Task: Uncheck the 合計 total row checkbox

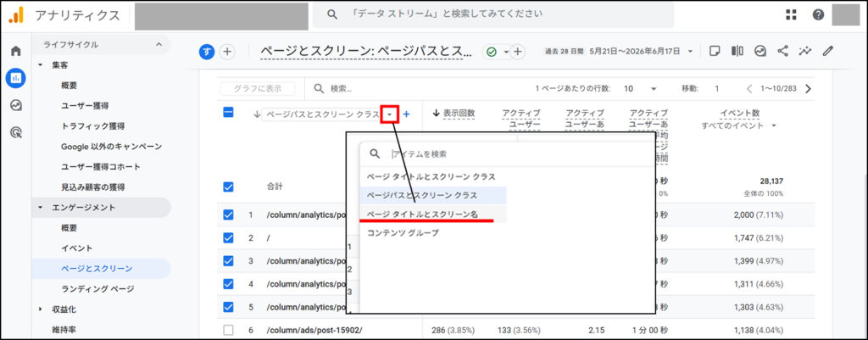Action: [x=228, y=187]
